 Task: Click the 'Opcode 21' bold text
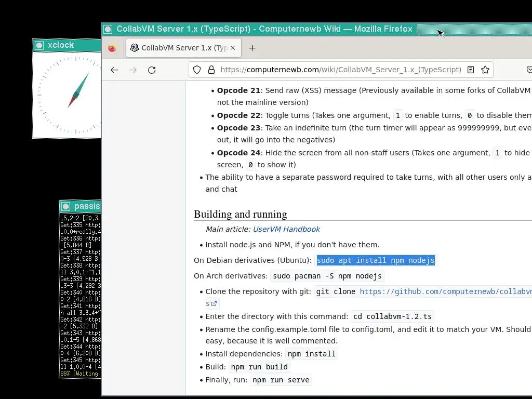(238, 90)
